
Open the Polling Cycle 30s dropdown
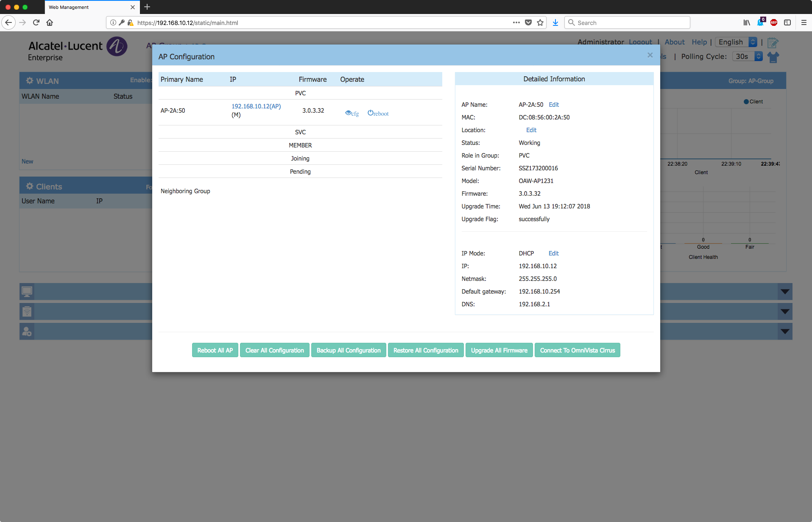point(747,56)
